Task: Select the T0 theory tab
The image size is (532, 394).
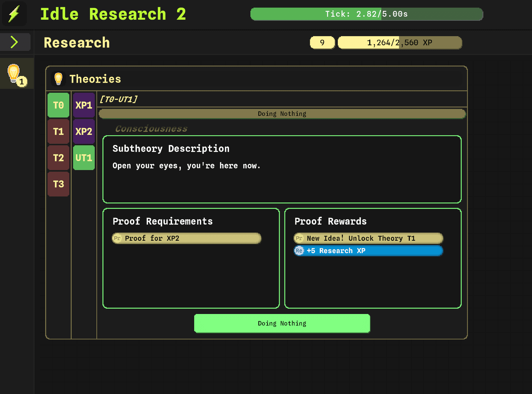Action: (59, 105)
